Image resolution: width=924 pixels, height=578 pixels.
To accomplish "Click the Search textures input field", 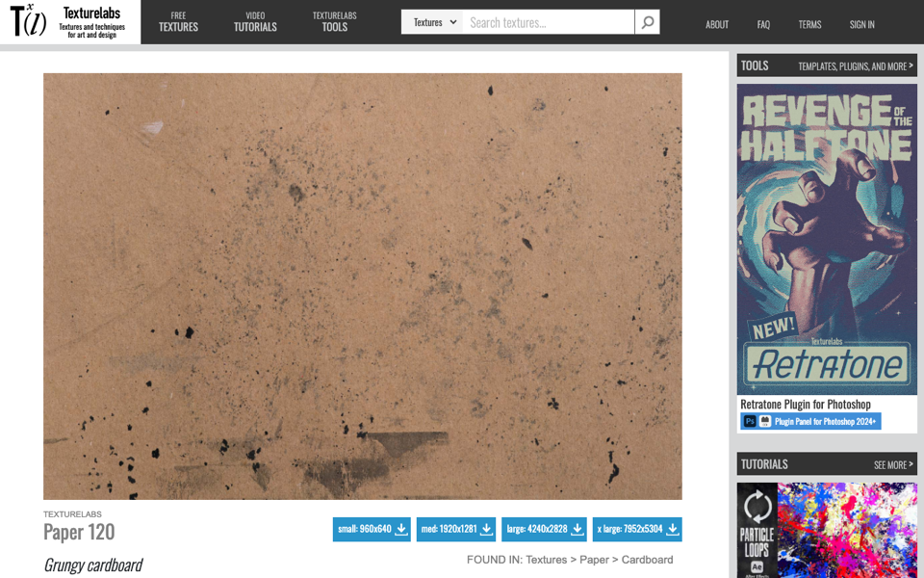I will tap(549, 22).
